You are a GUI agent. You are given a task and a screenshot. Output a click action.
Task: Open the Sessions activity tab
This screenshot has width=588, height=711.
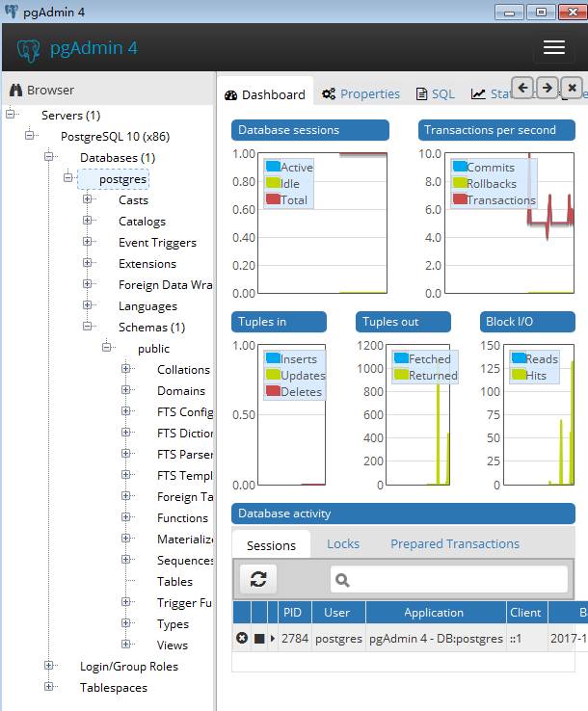click(x=271, y=545)
